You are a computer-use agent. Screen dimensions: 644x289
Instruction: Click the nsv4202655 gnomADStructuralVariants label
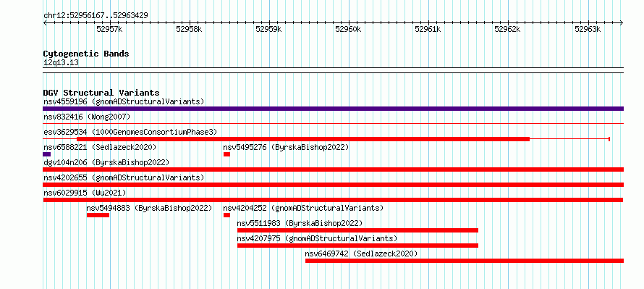tap(124, 177)
